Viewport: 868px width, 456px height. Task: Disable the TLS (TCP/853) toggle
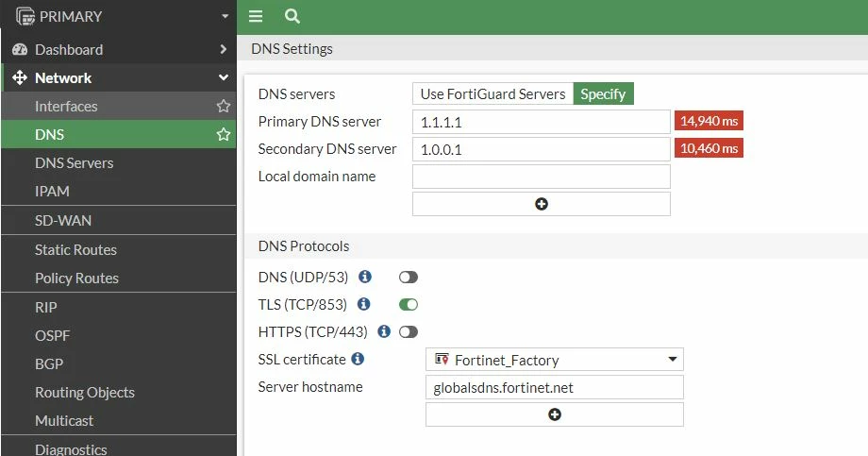(x=409, y=304)
